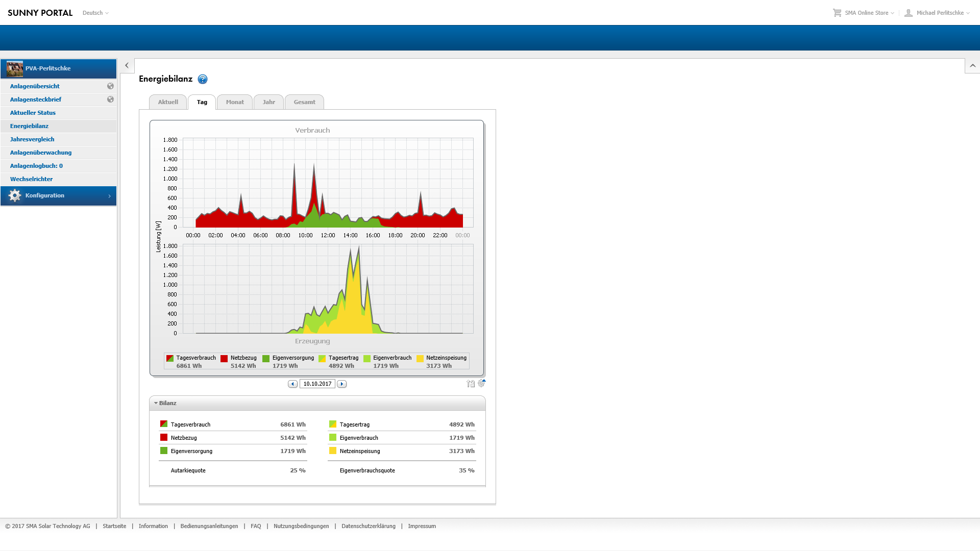Click the date field showing 10.10.2017

(317, 384)
